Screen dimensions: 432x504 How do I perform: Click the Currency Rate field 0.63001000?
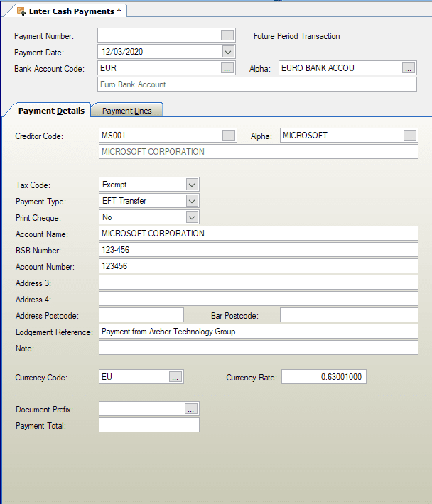[x=324, y=377]
